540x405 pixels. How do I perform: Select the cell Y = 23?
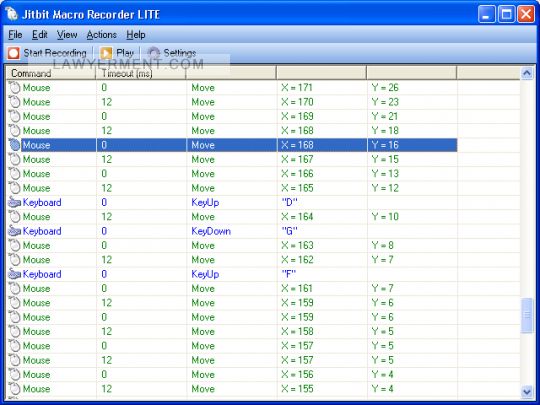(x=385, y=102)
